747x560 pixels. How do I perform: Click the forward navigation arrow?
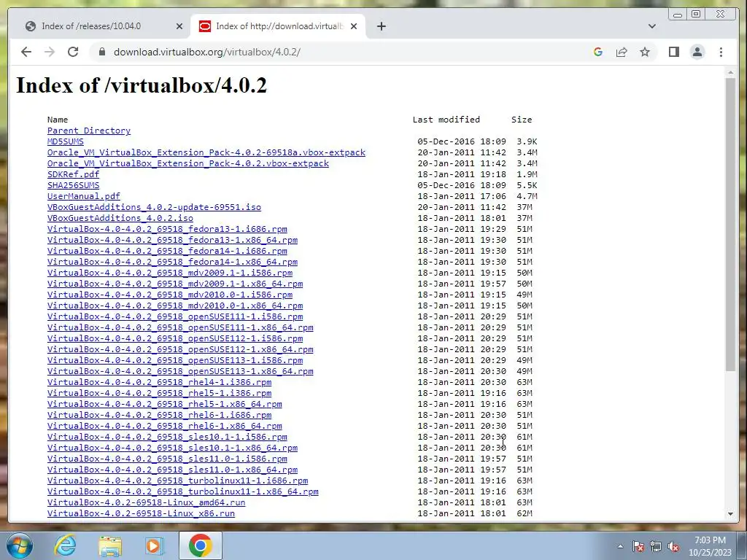point(50,52)
